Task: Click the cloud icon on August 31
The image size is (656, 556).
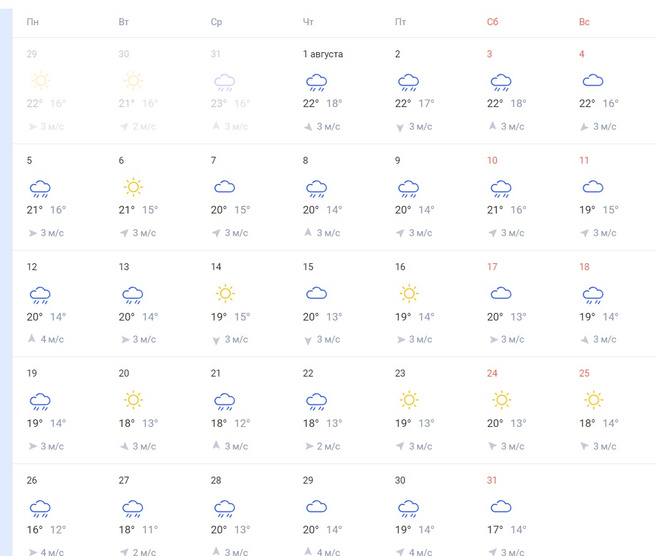Action: click(x=500, y=507)
